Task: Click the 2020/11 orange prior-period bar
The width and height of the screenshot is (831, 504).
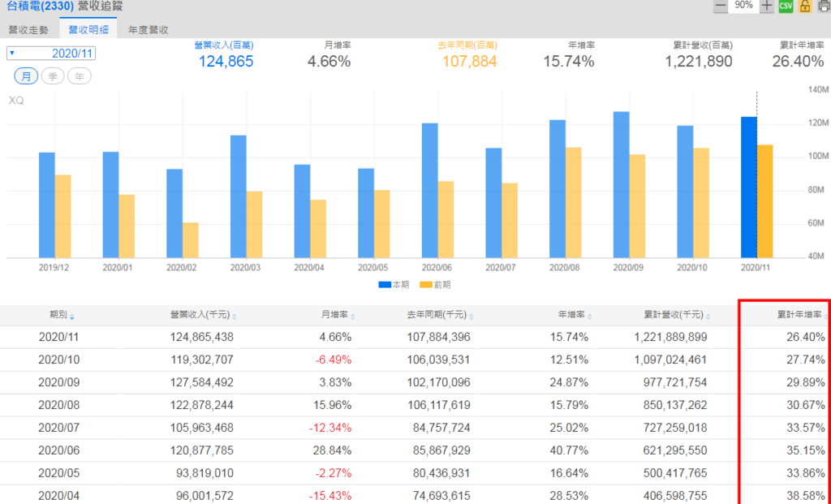Action: click(x=764, y=201)
